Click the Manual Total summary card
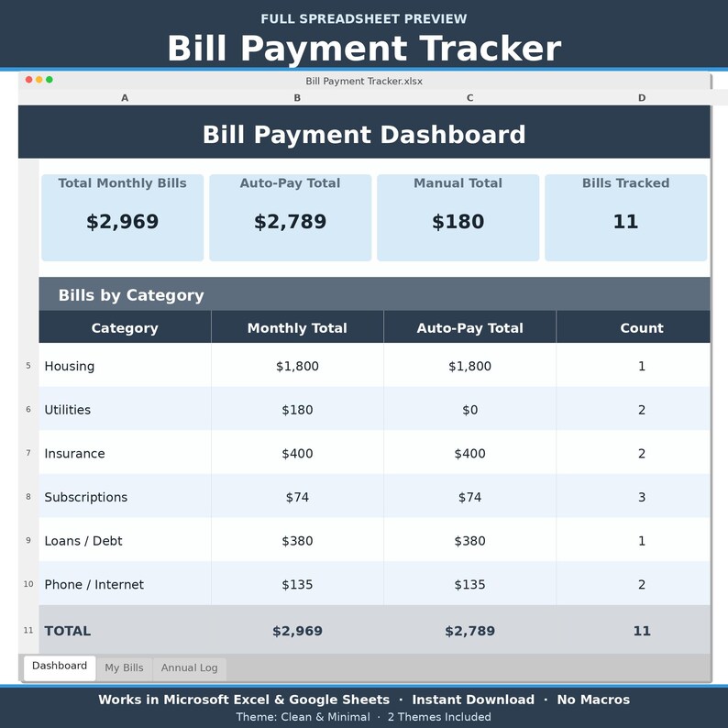 pyautogui.click(x=458, y=217)
